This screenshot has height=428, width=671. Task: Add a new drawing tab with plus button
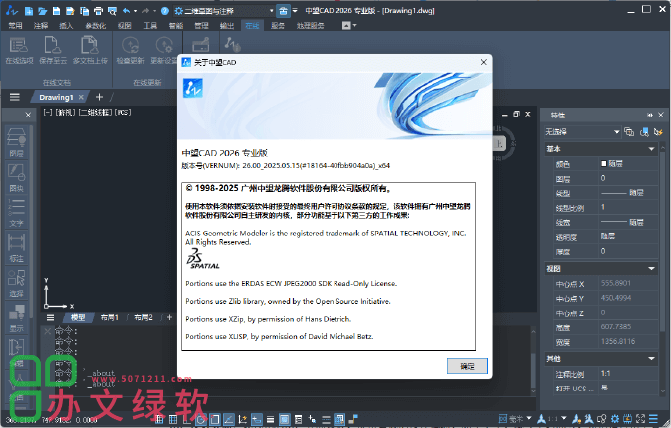coord(99,97)
